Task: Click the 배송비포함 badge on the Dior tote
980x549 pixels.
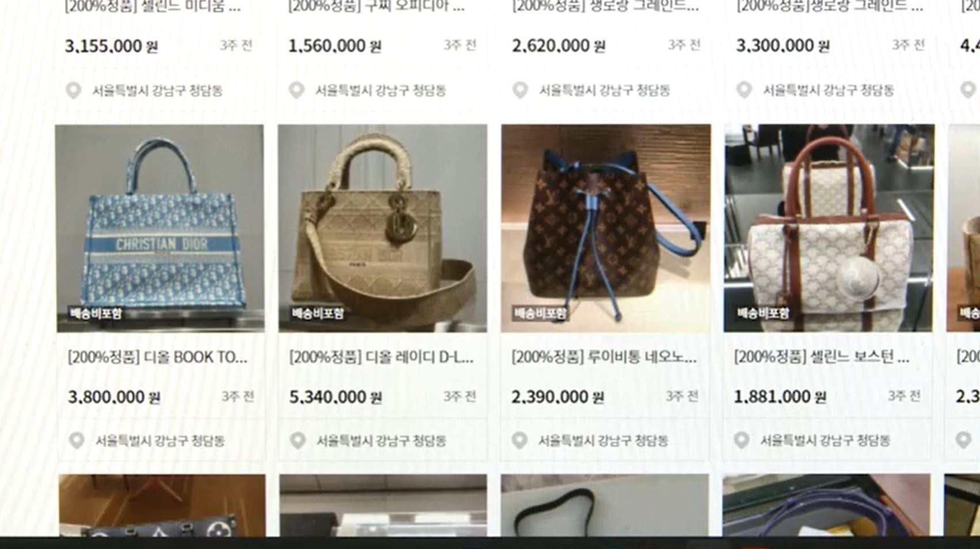Action: pos(96,314)
